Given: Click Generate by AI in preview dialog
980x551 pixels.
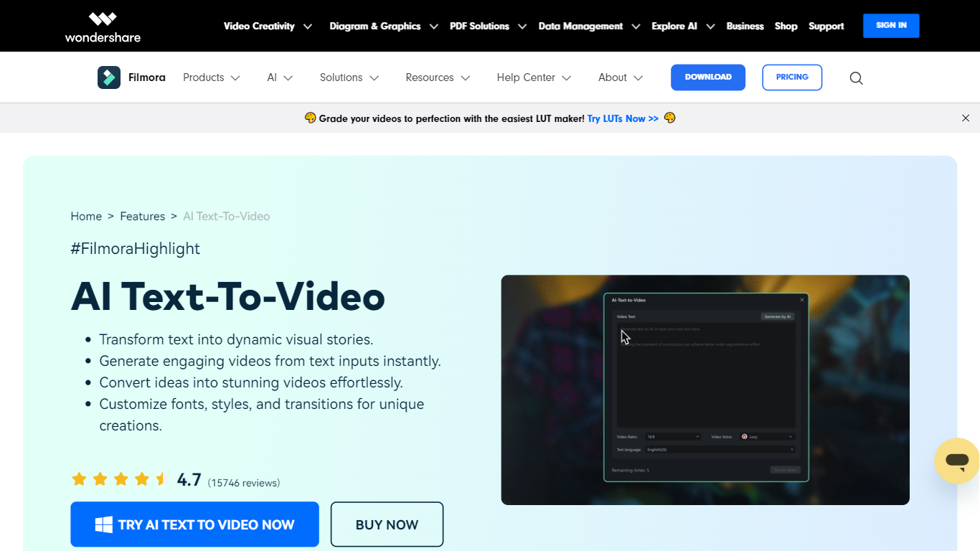Looking at the screenshot, I should coord(778,316).
